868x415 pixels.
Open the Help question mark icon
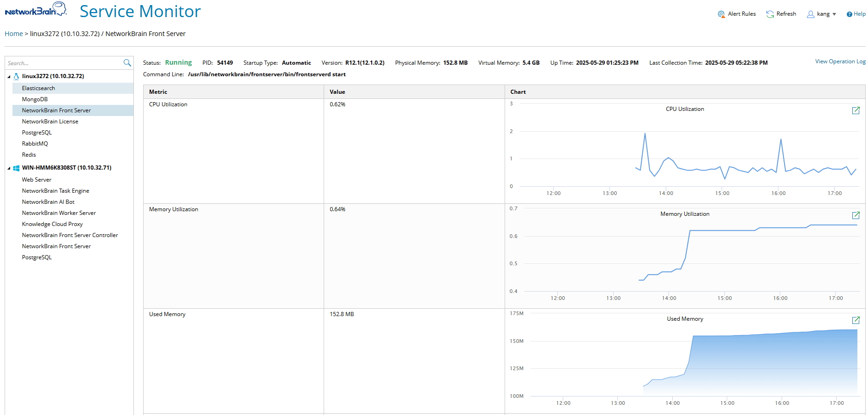(x=849, y=14)
